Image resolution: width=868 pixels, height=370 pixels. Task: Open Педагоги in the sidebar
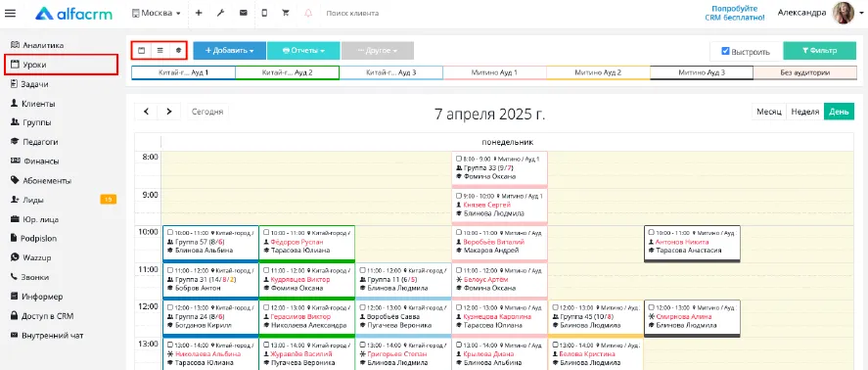click(34, 142)
